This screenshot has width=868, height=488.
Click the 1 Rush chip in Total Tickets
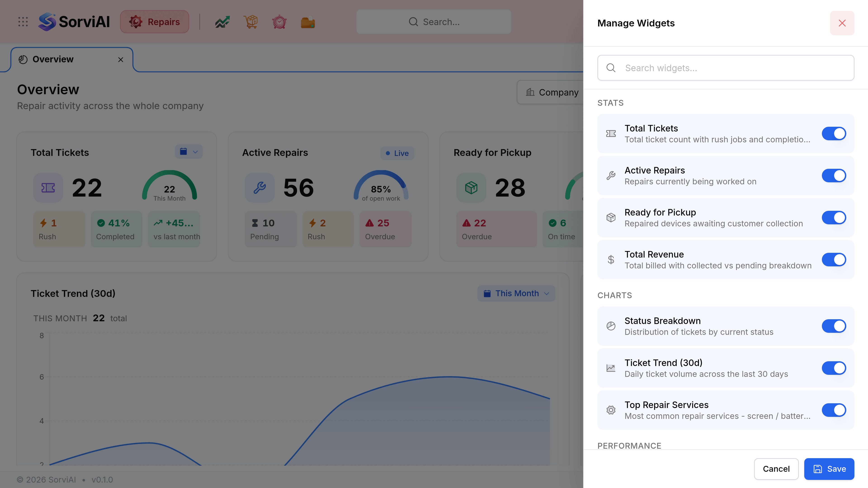point(59,229)
